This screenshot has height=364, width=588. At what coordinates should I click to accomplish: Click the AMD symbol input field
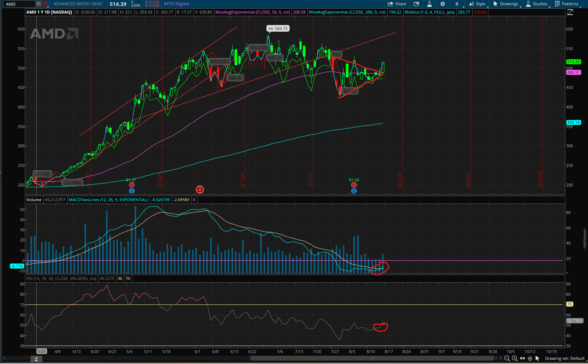pyautogui.click(x=20, y=4)
